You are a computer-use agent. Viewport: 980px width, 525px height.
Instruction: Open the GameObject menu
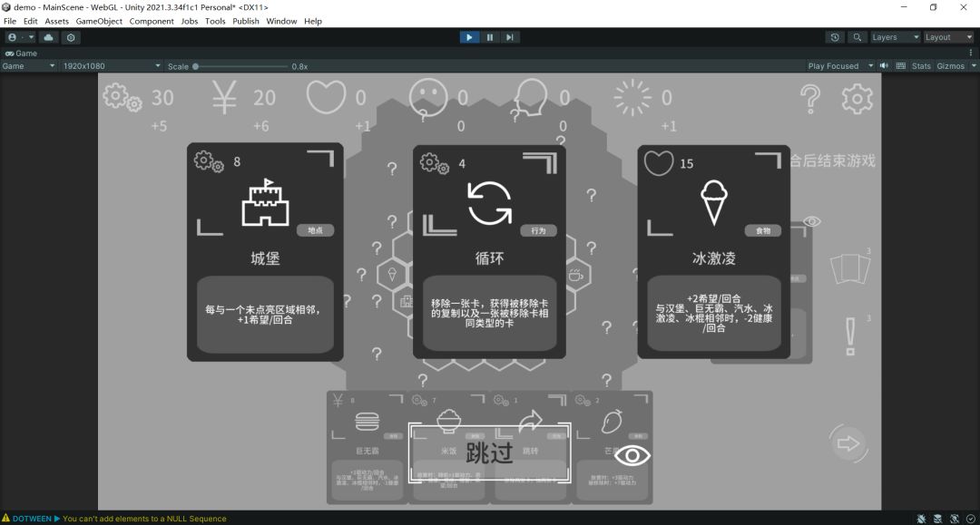pyautogui.click(x=99, y=21)
